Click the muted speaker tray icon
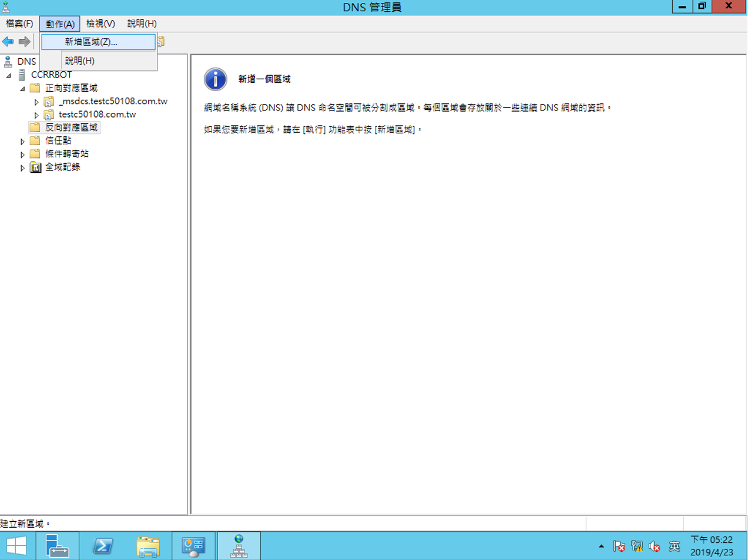 [x=654, y=546]
